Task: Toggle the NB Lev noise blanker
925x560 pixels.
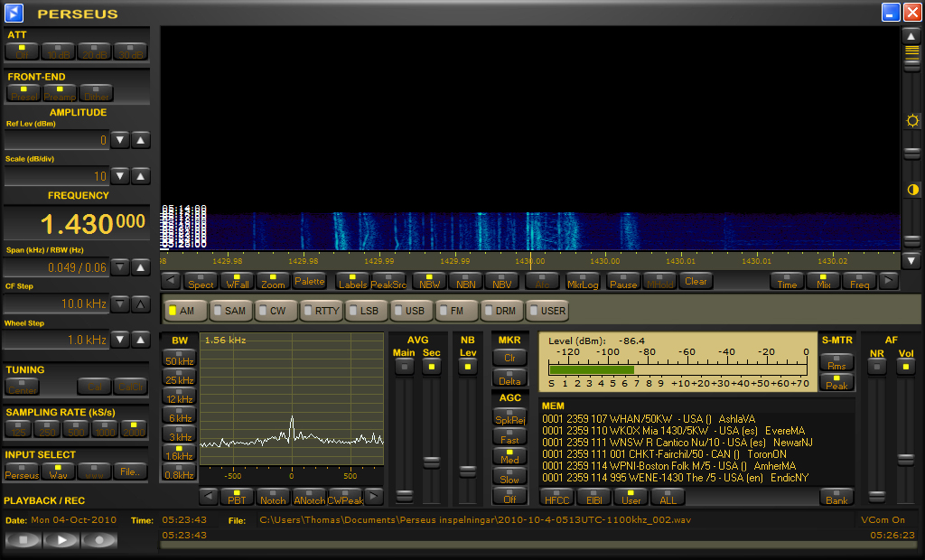Action: [x=468, y=367]
